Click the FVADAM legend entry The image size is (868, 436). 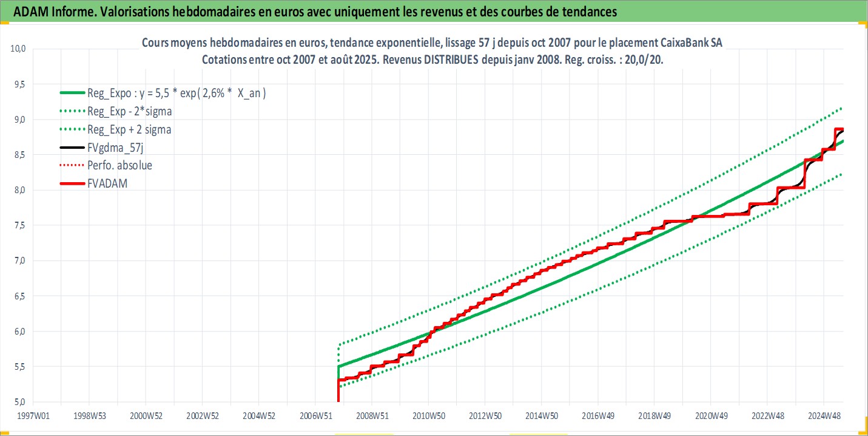94,183
